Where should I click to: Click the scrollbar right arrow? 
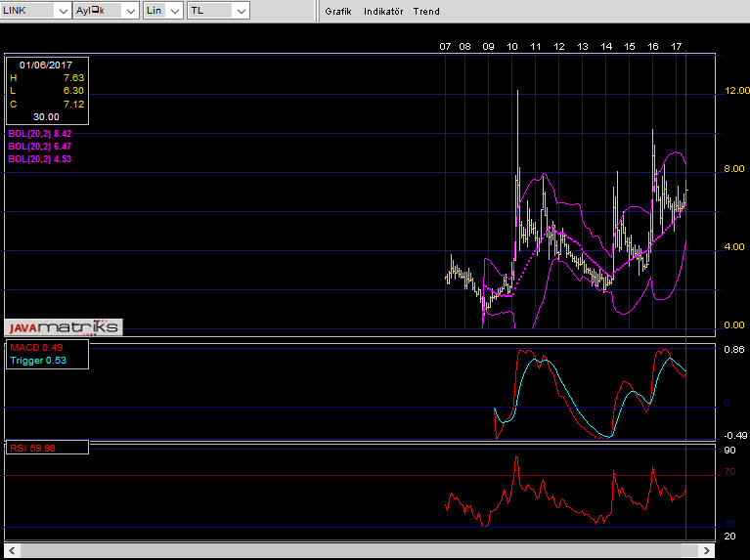coord(707,550)
